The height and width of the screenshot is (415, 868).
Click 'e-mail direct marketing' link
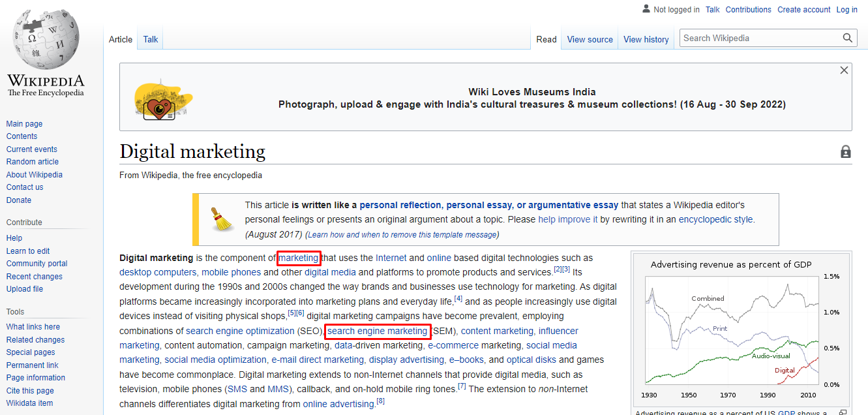click(x=318, y=360)
